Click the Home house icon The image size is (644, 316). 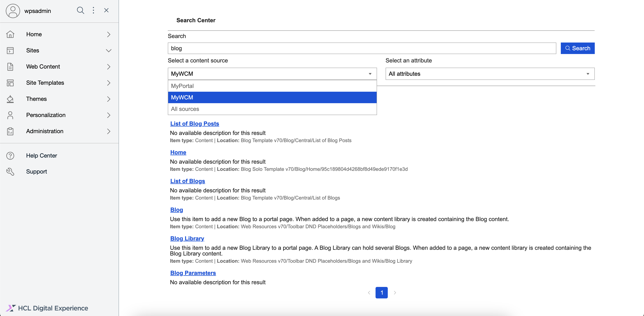10,34
